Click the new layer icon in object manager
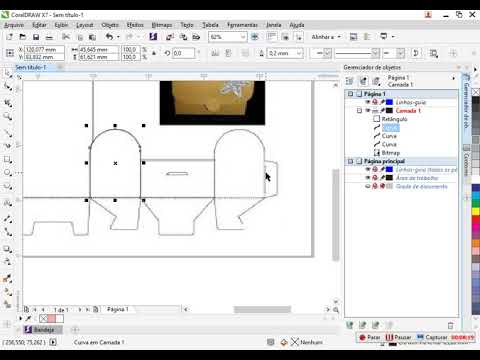 coord(350,325)
